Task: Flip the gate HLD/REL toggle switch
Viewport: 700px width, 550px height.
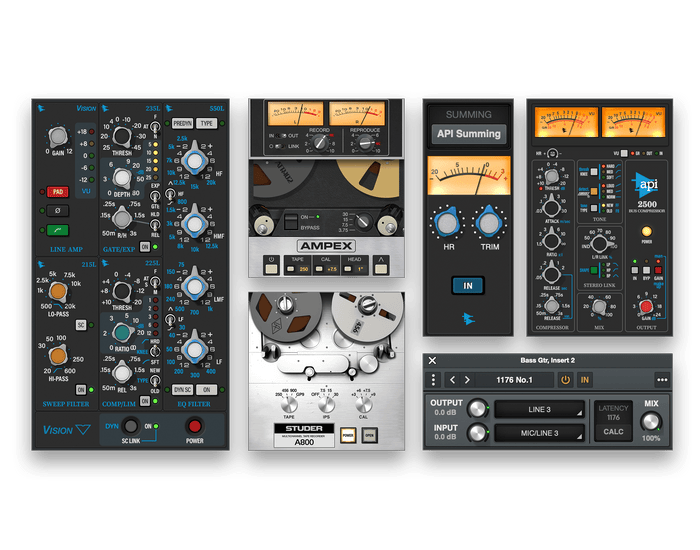Action: pyautogui.click(x=155, y=225)
